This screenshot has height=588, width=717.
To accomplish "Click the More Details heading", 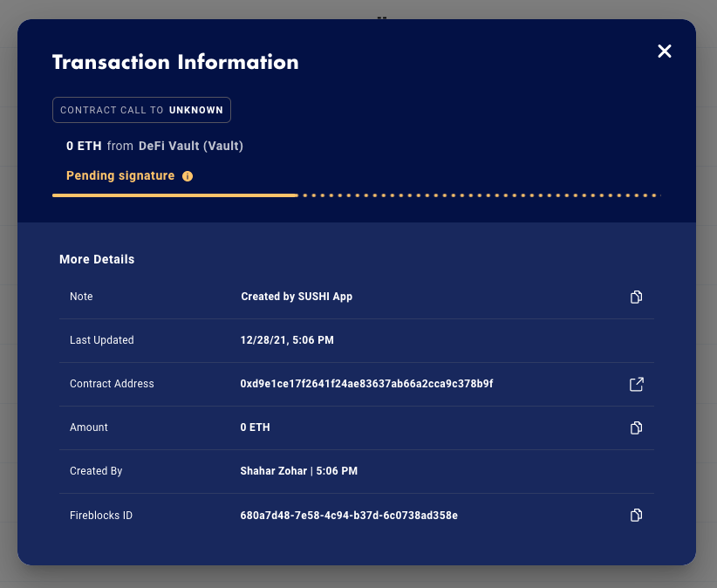I will (x=97, y=259).
